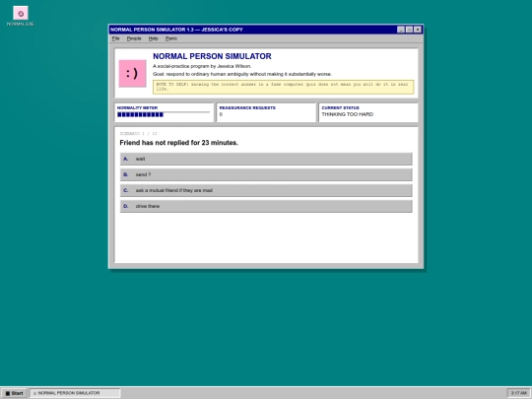Open the NORMAL.EXE desktop icon
Viewport: 532px width, 399px height.
(21, 16)
